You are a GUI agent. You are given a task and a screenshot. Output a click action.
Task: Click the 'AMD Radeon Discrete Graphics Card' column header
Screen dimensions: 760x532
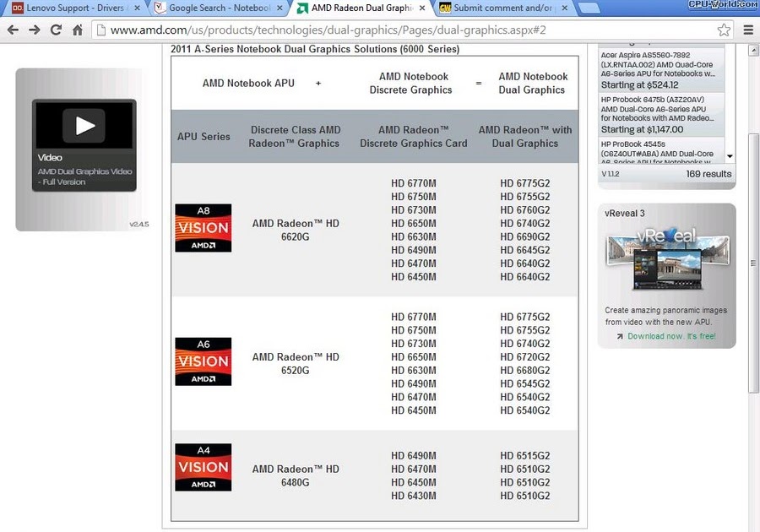[414, 137]
